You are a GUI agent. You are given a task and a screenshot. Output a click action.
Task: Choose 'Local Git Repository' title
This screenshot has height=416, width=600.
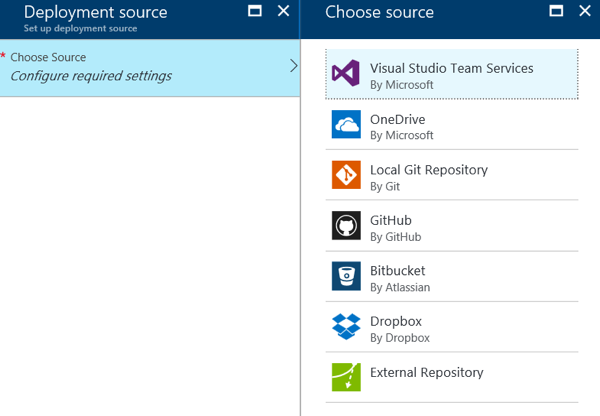[x=429, y=170]
